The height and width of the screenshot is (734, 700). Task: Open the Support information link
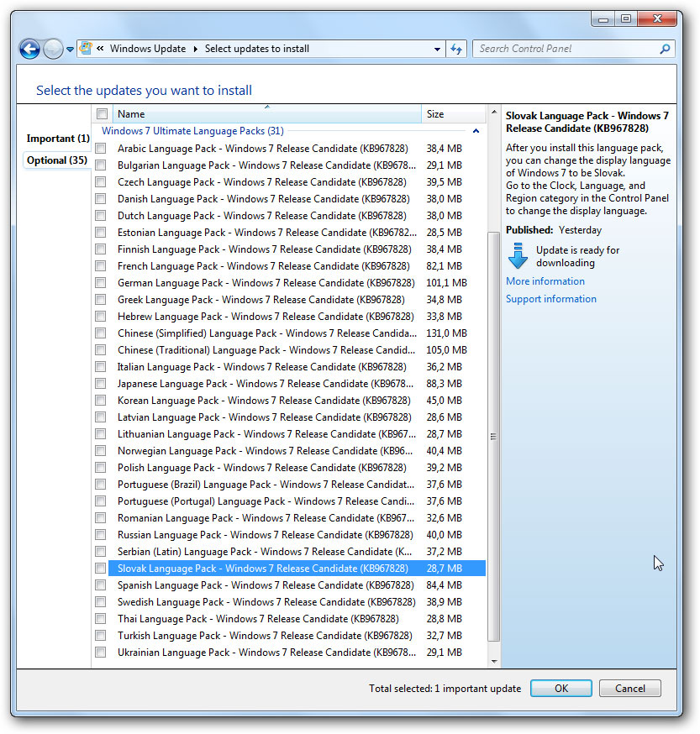point(551,299)
